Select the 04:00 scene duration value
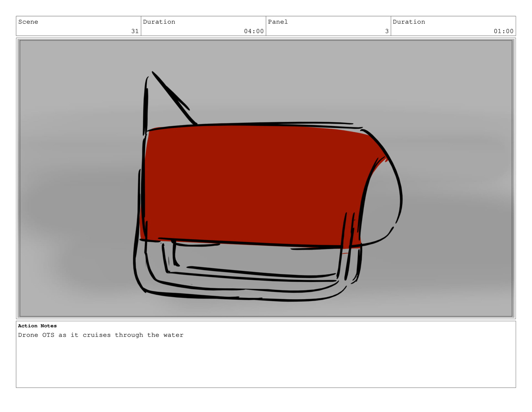The image size is (532, 412). (254, 31)
